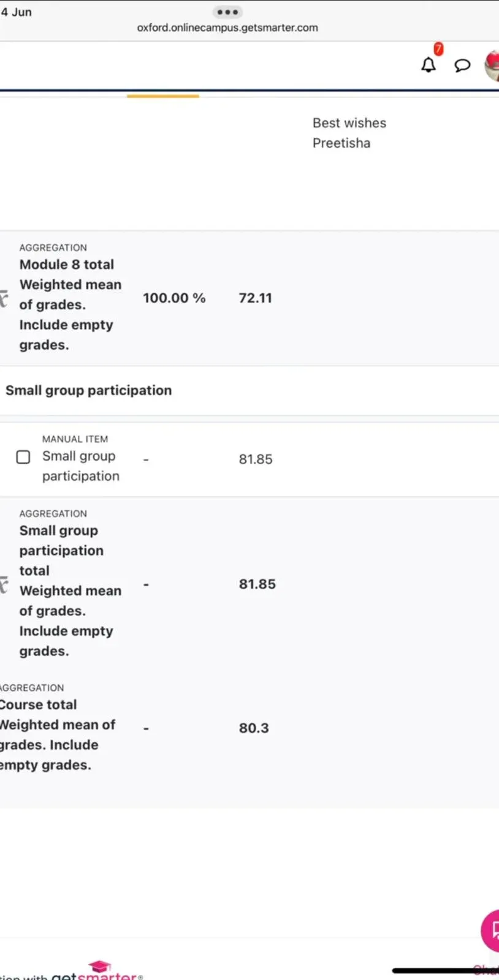The height and width of the screenshot is (980, 499).
Task: Tap the oxford.onlinecampus.getsmarter.com address field
Action: (x=227, y=28)
